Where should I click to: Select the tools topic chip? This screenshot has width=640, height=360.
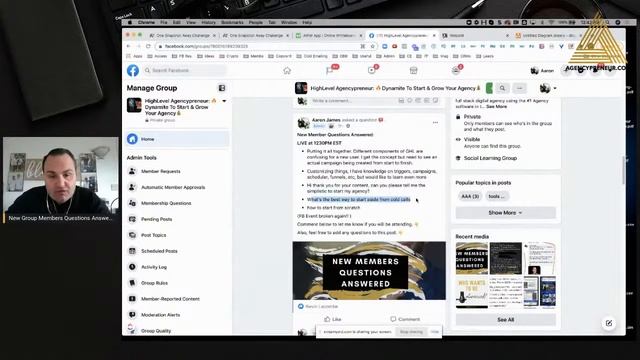pos(496,196)
